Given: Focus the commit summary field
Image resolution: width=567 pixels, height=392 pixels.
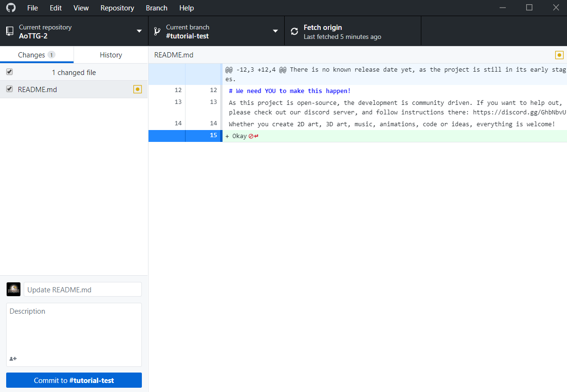Looking at the screenshot, I should point(83,289).
